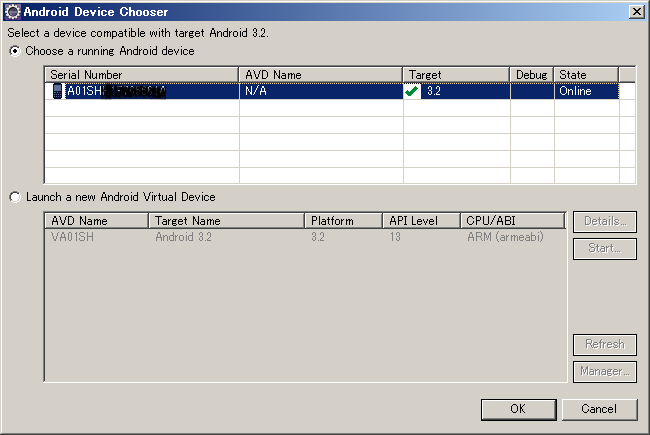Close the Android Device Chooser dialog
The image size is (650, 435).
point(636,11)
